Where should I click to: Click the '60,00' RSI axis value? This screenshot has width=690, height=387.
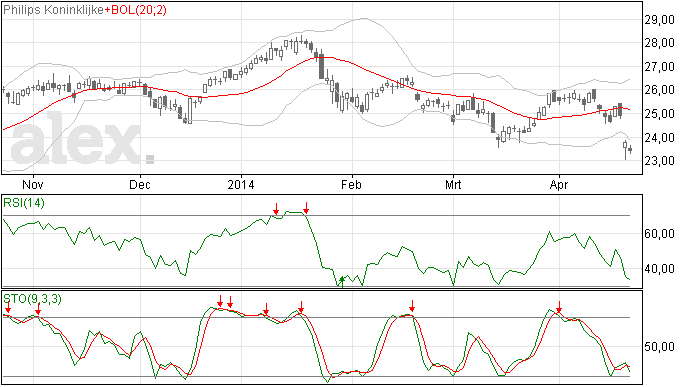(x=659, y=234)
